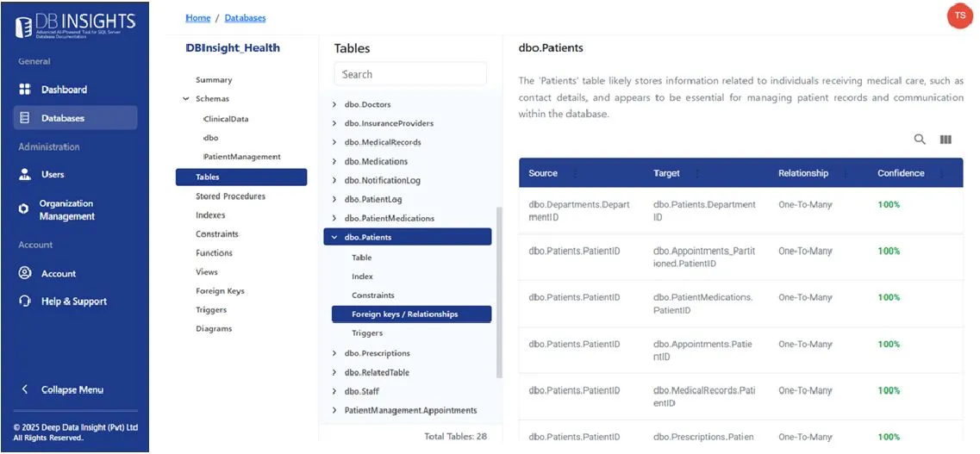Open the column chooser icon above table

946,140
